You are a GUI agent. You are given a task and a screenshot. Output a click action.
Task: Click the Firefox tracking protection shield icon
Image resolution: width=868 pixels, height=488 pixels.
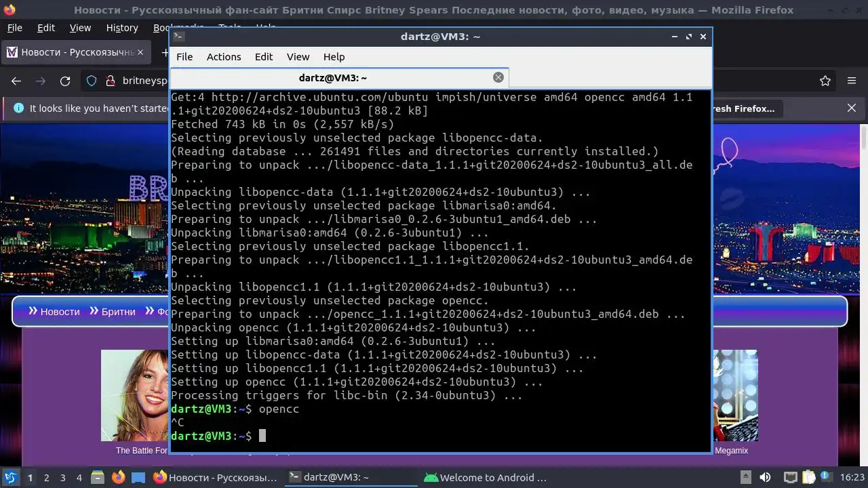(92, 81)
